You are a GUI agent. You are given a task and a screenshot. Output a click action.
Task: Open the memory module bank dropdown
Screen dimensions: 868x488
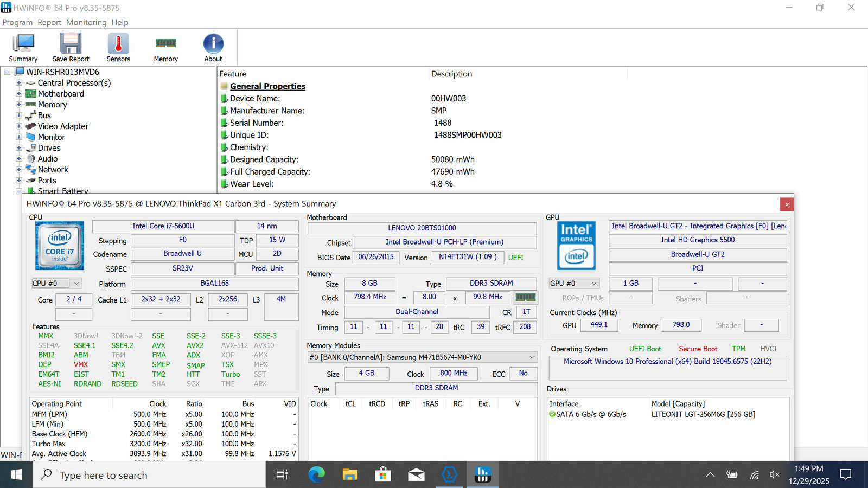pyautogui.click(x=423, y=357)
